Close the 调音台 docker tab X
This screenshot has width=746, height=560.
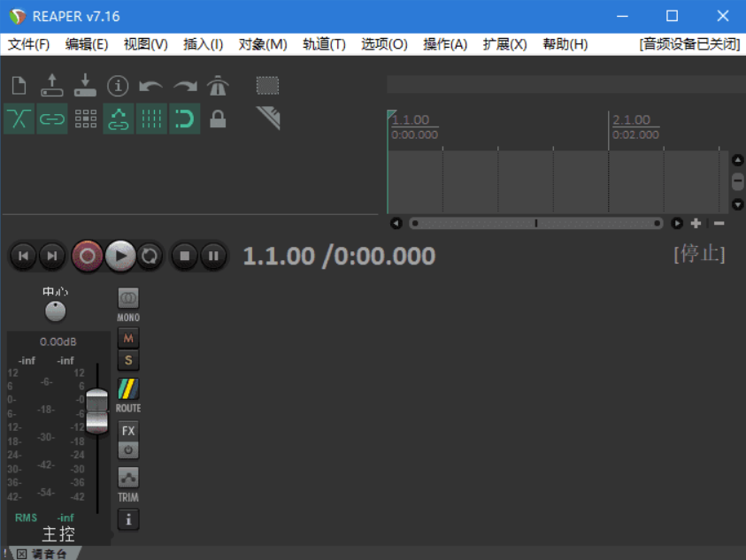point(21,554)
